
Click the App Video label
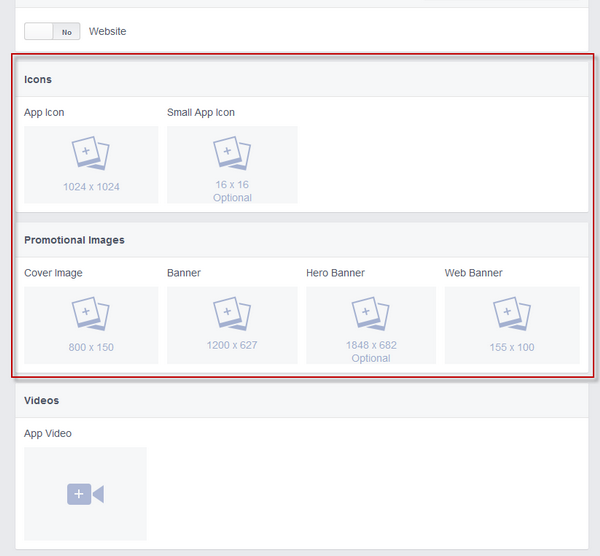click(48, 434)
